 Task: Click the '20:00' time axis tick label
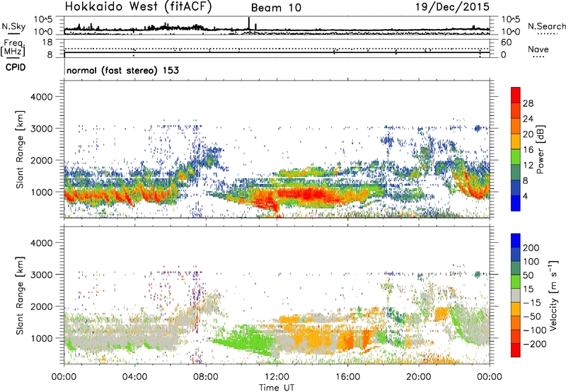(419, 377)
